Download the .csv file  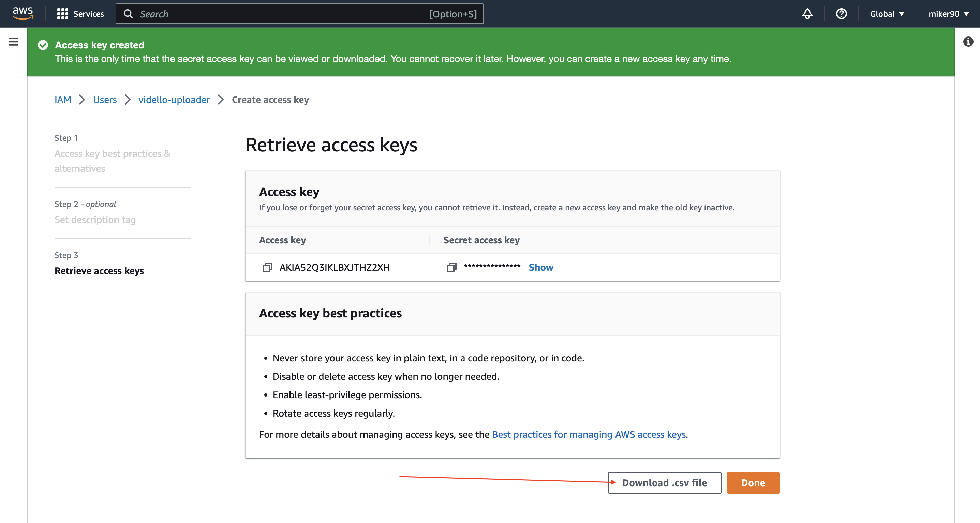[x=664, y=483]
